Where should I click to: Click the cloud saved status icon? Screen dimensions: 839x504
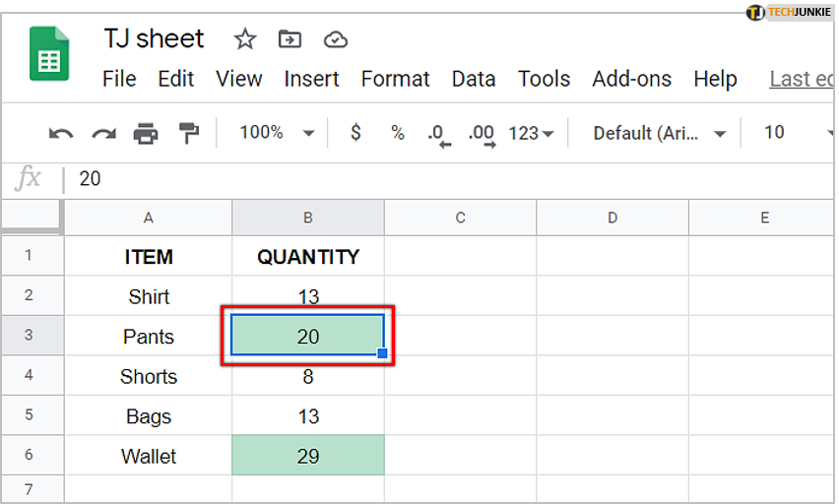tap(336, 39)
